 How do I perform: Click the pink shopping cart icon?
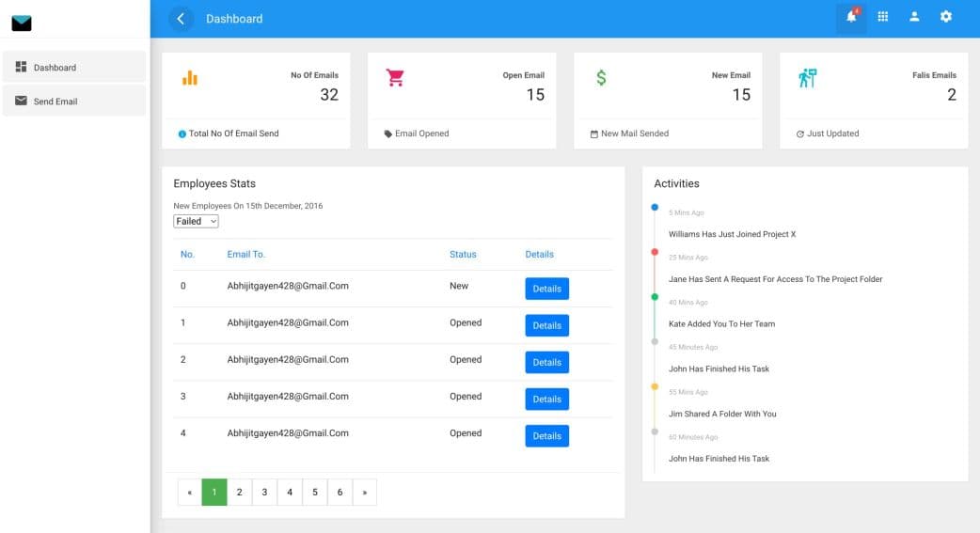(395, 77)
